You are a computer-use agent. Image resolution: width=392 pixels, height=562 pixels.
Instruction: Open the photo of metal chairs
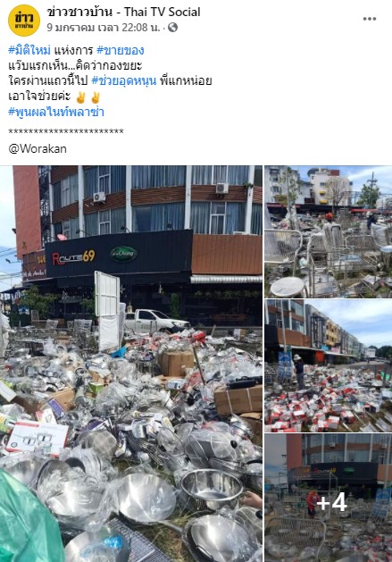pyautogui.click(x=329, y=231)
